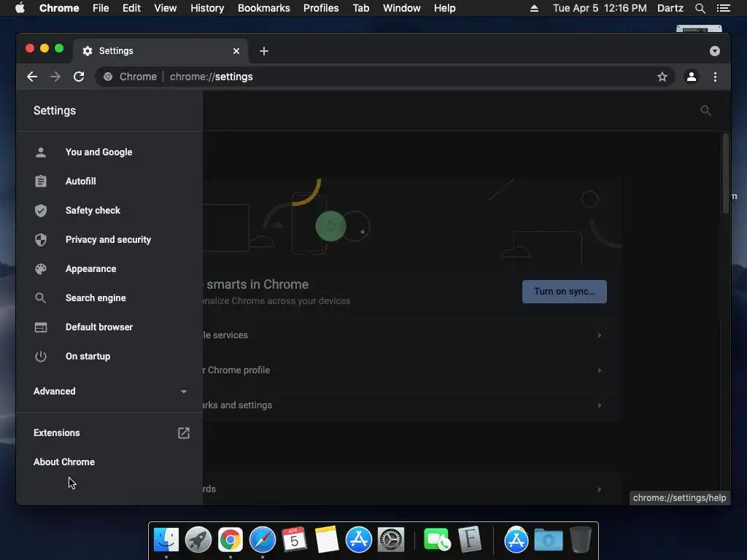Click the chrome://settings address bar
747x560 pixels.
(x=385, y=77)
